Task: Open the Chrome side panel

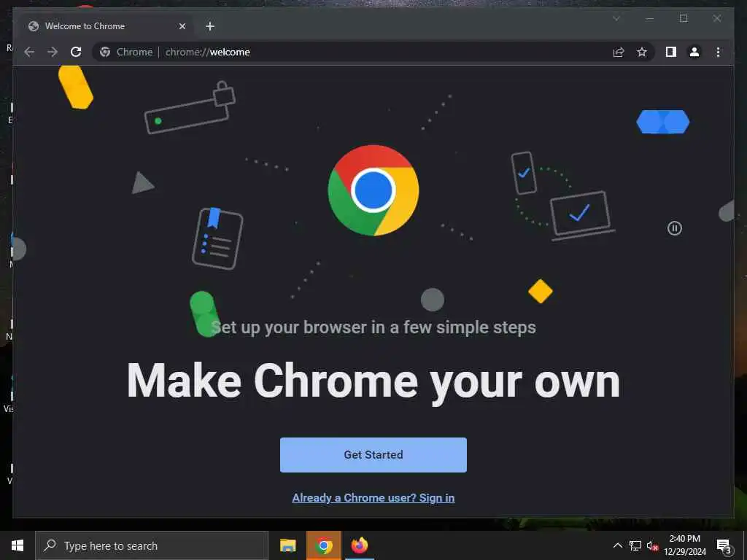Action: (x=671, y=52)
